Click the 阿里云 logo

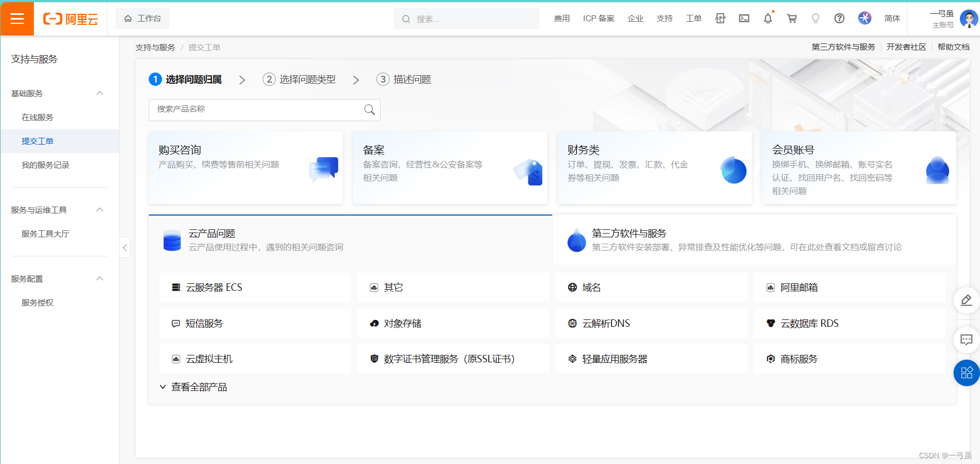(x=70, y=19)
